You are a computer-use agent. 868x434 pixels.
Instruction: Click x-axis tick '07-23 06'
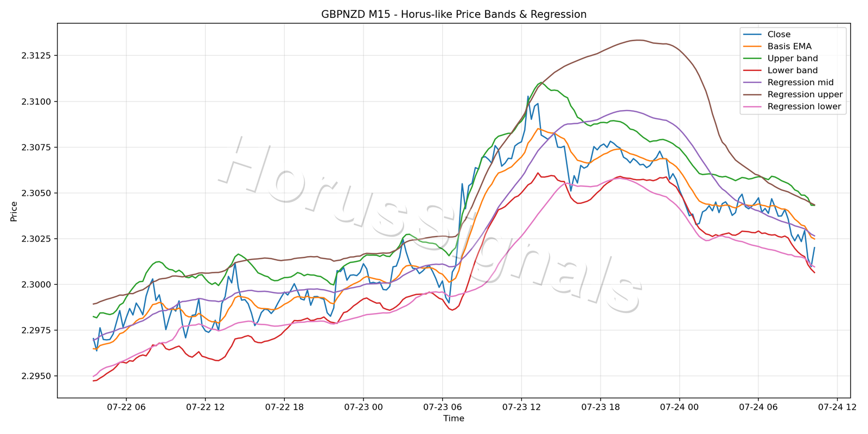pyautogui.click(x=442, y=407)
